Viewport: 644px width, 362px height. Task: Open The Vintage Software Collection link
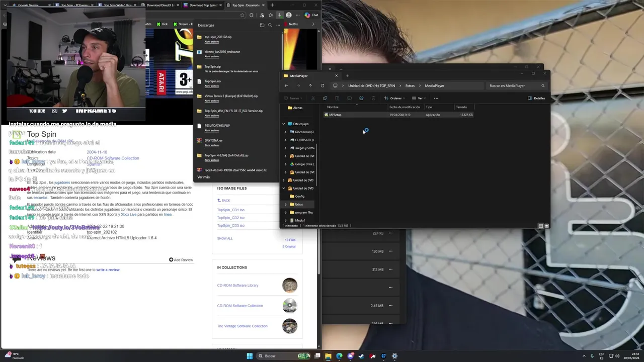(242, 326)
